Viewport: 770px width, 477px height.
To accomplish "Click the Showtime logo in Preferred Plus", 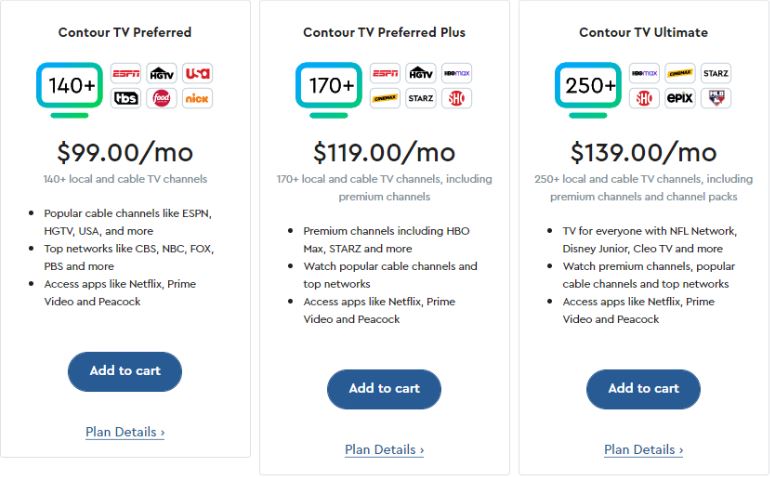I will coord(456,98).
